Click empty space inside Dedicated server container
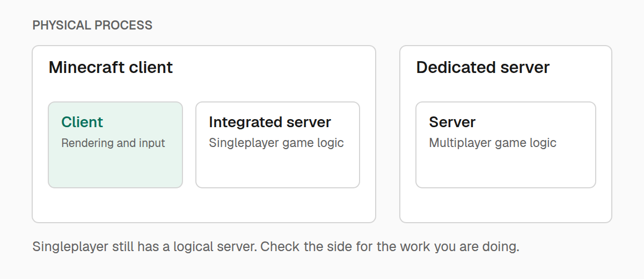Screen dimensions: 644x279 tap(506, 205)
